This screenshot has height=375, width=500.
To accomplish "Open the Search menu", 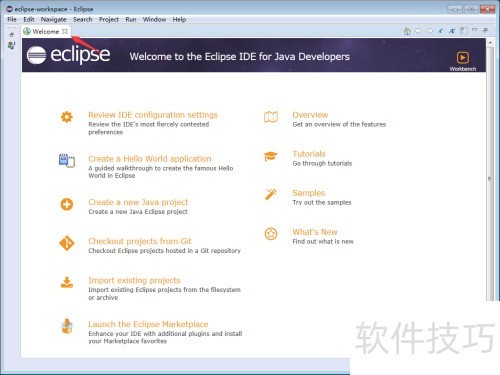I will (82, 19).
